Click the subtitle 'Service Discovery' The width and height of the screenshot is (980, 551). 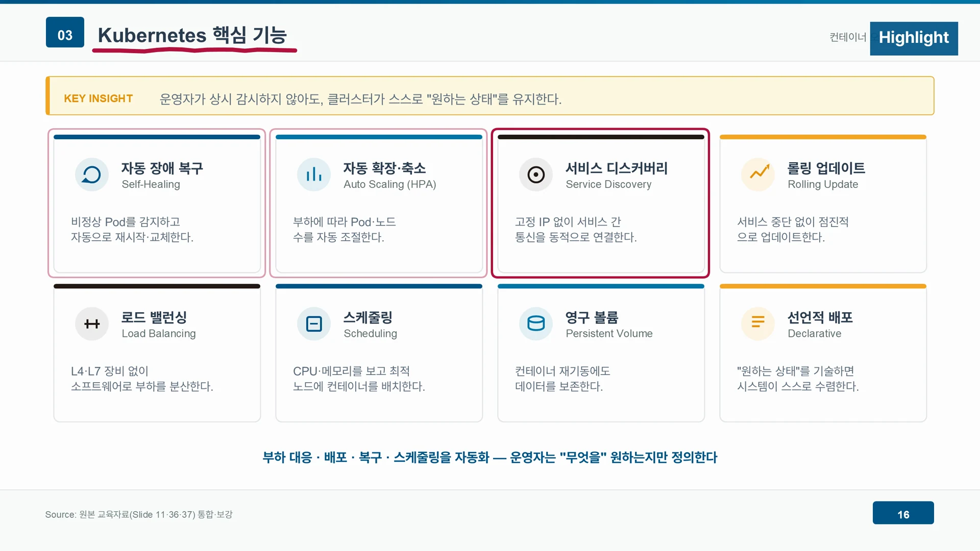pos(608,184)
